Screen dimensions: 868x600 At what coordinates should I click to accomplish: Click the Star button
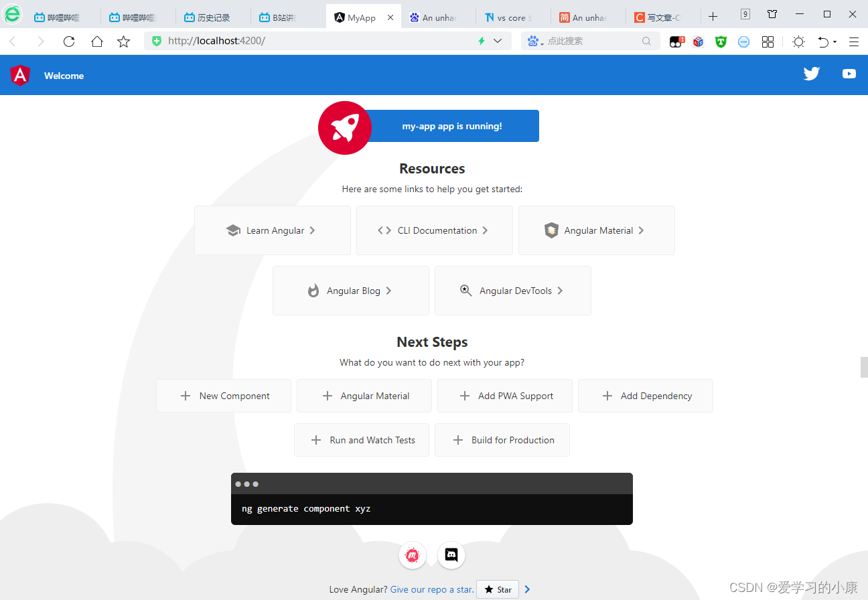[x=498, y=589]
